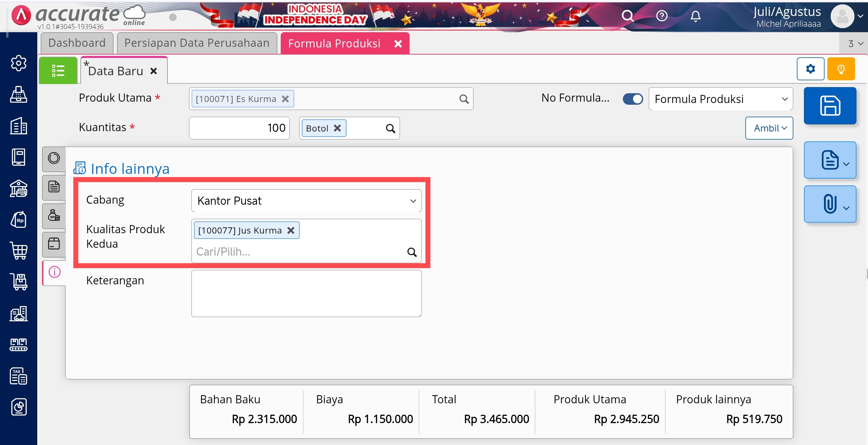
Task: Click the blue save floppy disk button
Action: 830,106
